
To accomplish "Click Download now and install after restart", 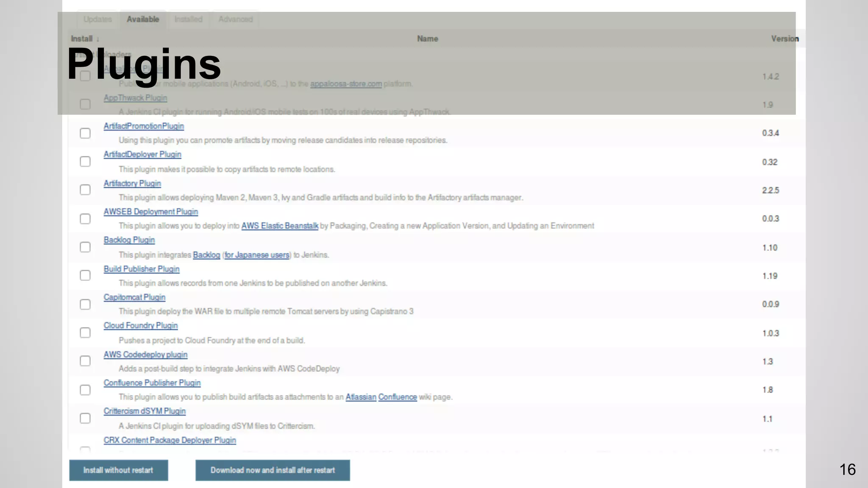I will pos(273,470).
